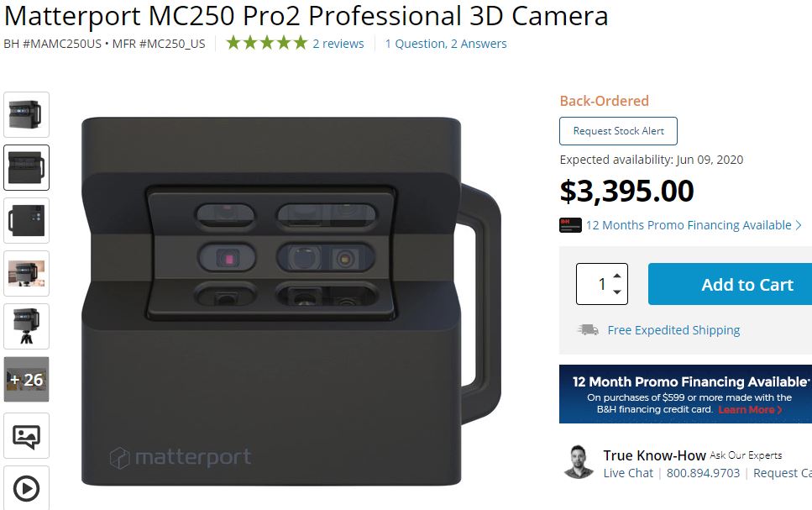
Task: Open the 2 reviews link
Action: 338,44
